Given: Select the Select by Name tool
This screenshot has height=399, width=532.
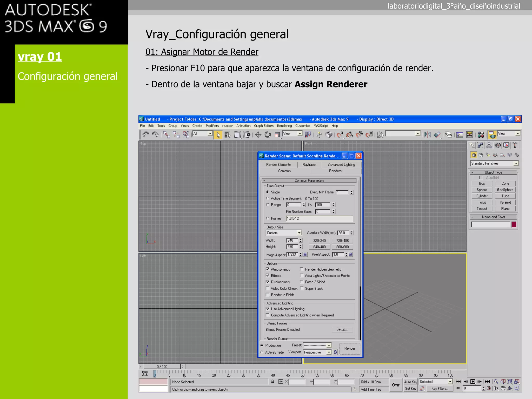Looking at the screenshot, I should [x=228, y=135].
